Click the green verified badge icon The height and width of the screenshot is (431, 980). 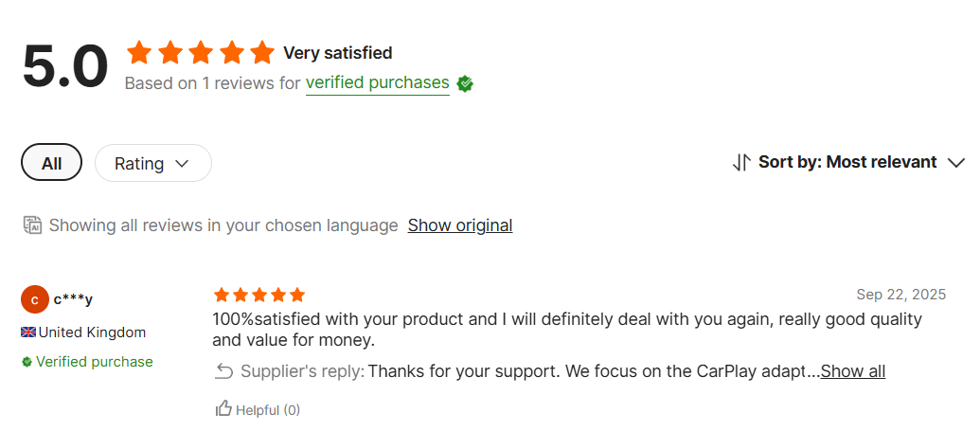point(465,83)
